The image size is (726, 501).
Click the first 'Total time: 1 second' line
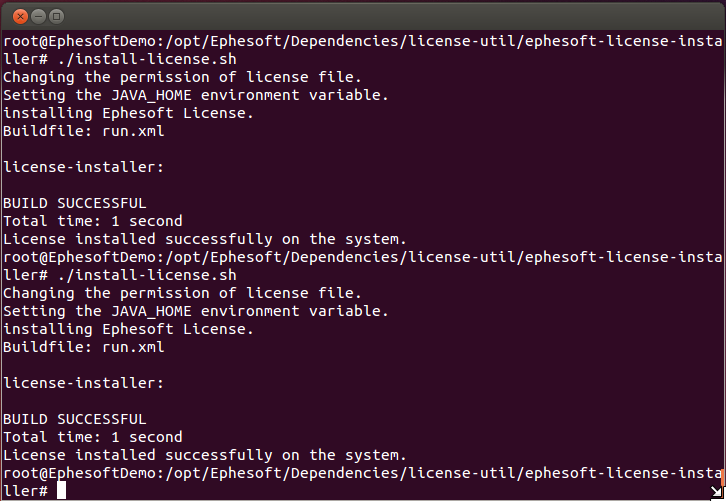(x=93, y=221)
